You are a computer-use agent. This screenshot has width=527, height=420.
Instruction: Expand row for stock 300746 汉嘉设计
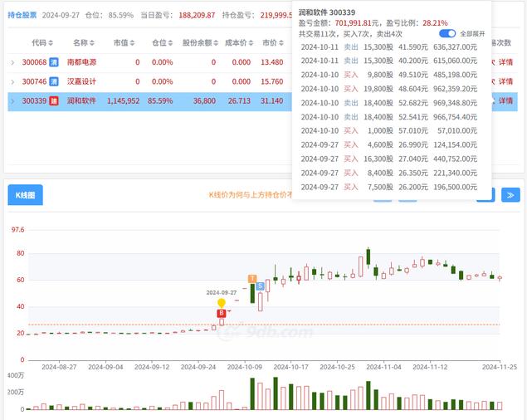pos(12,81)
